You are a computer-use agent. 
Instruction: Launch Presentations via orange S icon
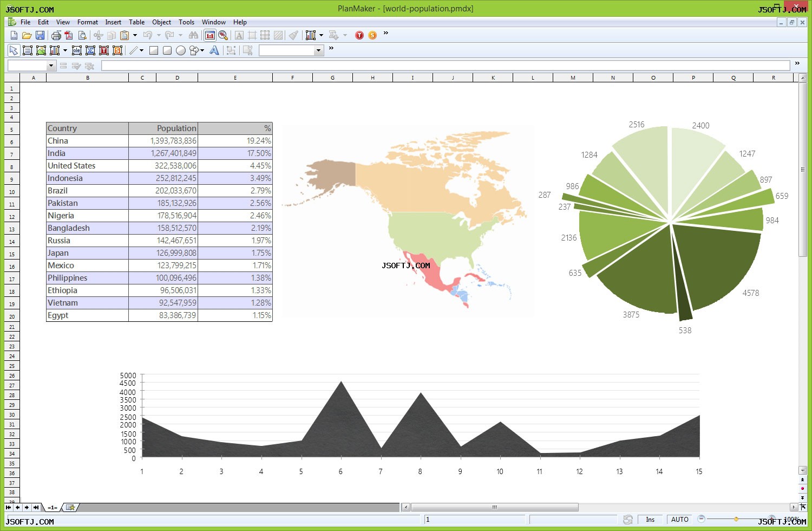[372, 35]
